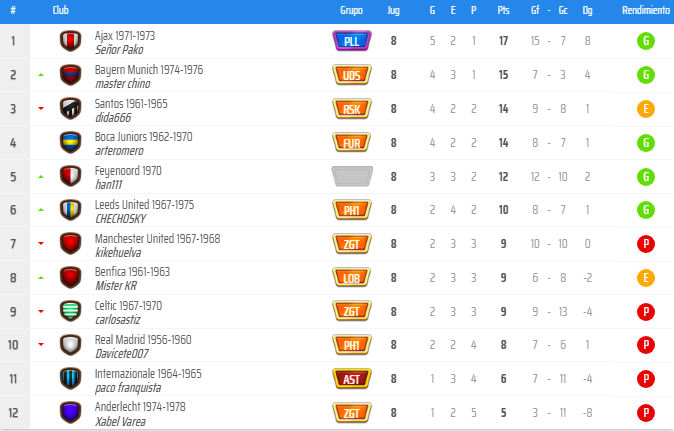Screen dimensions: 674x431
Task: Click the Santos black-and-white striped shield
Action: click(x=70, y=109)
